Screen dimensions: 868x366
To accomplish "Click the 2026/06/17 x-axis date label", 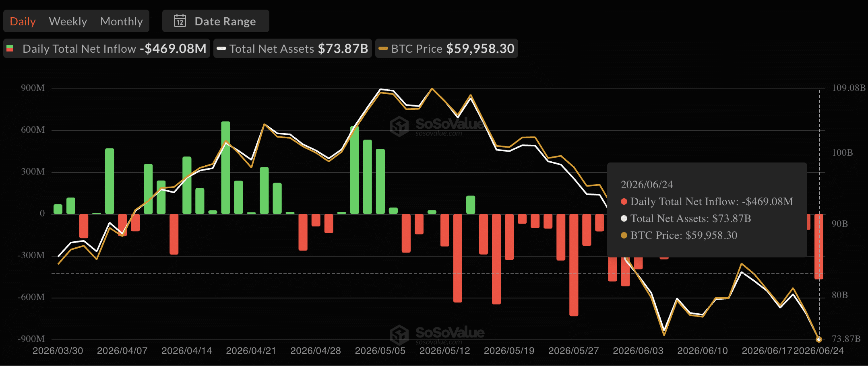I will (x=767, y=351).
